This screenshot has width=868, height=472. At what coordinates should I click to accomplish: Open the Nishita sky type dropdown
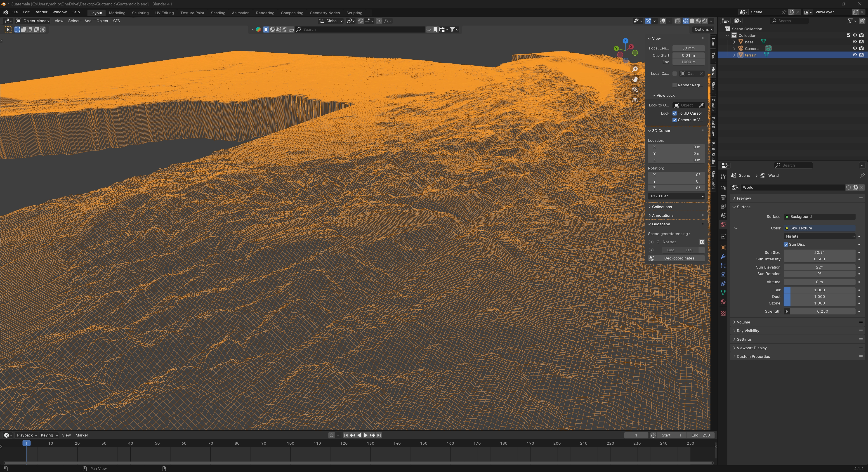click(819, 236)
